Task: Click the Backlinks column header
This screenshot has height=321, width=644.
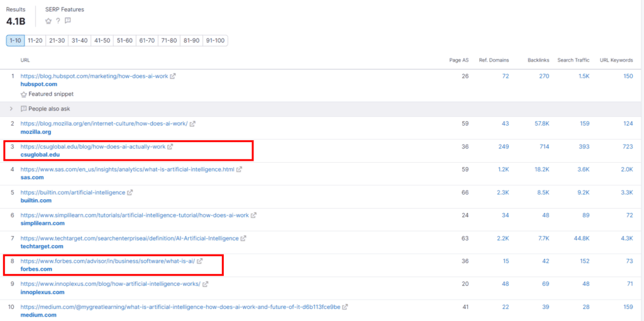Action: click(538, 60)
